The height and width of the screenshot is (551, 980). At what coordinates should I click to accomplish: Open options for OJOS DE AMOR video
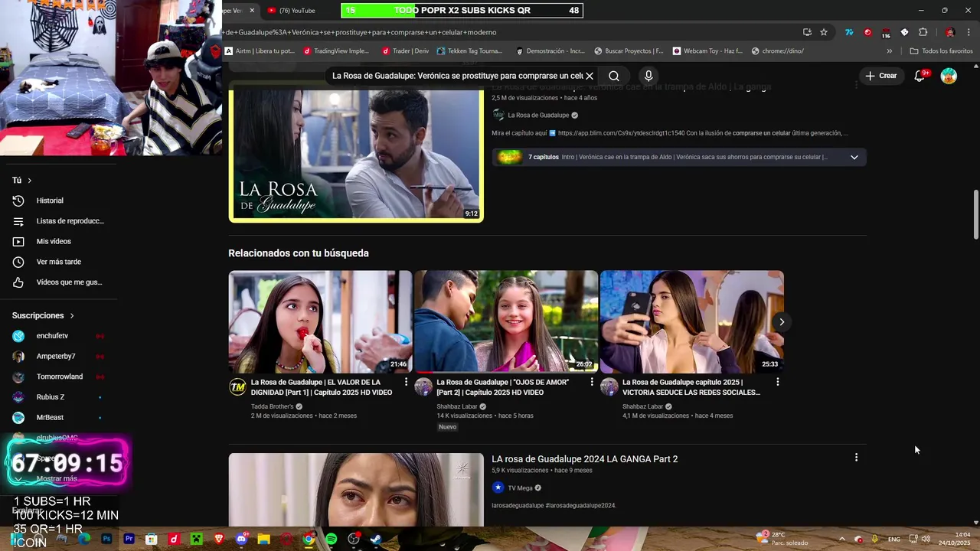[592, 382]
